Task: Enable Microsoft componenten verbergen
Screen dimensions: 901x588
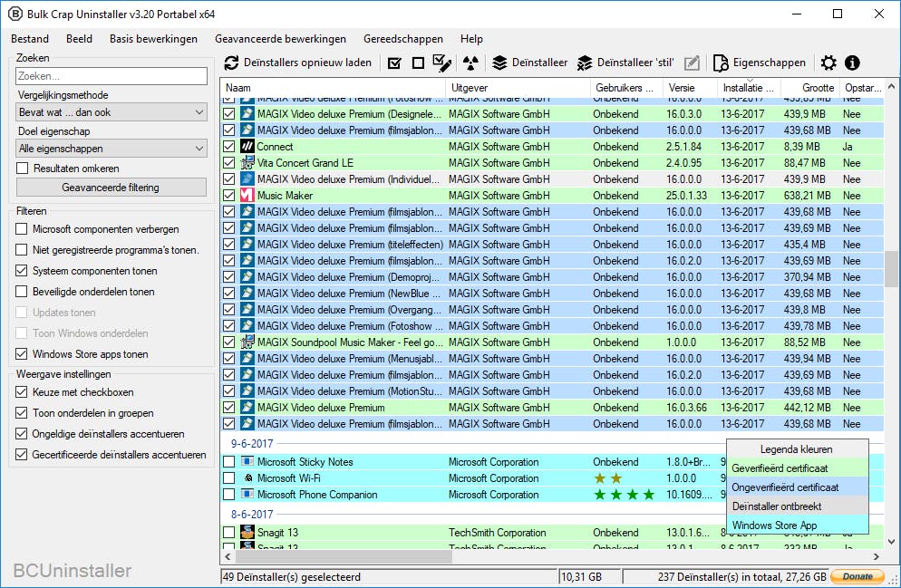Action: click(x=21, y=229)
